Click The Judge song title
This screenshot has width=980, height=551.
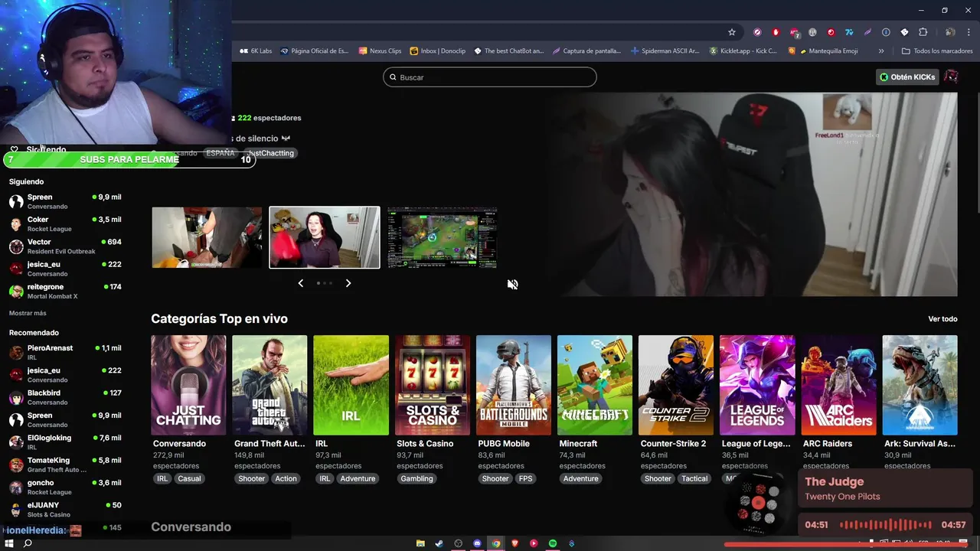[834, 481]
